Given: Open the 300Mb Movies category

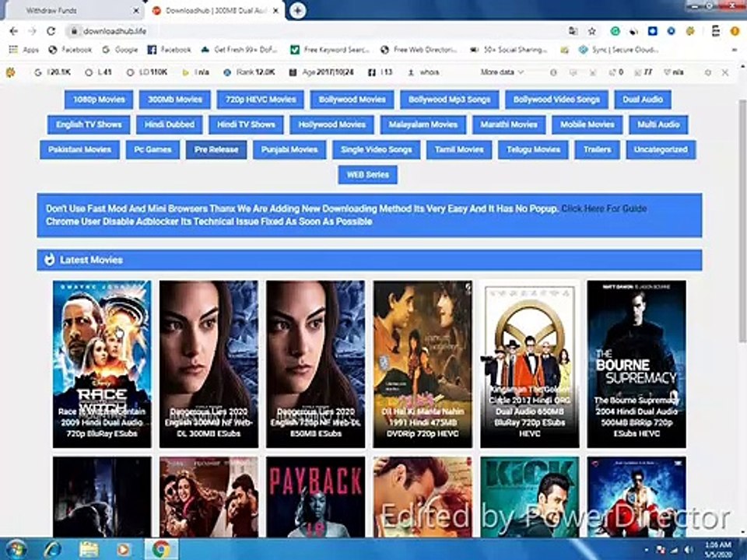Looking at the screenshot, I should click(175, 100).
